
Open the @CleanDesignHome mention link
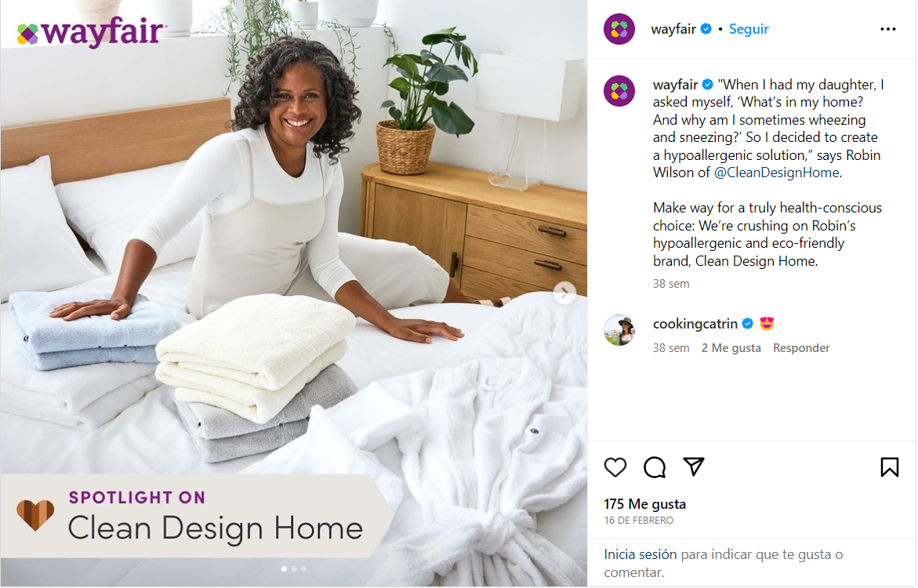(x=777, y=172)
